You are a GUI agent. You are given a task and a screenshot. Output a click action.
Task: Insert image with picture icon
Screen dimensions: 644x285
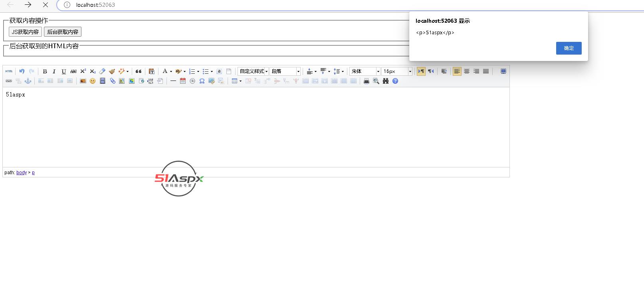pyautogui.click(x=83, y=81)
